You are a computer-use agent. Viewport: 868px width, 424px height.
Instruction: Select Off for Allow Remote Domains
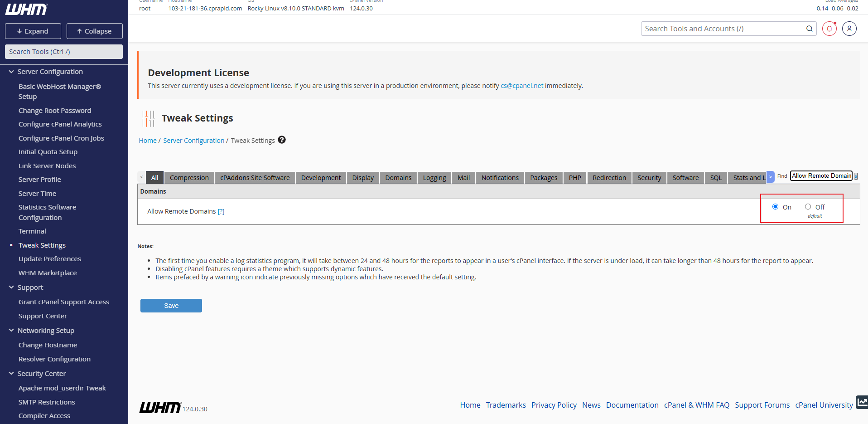(x=808, y=207)
